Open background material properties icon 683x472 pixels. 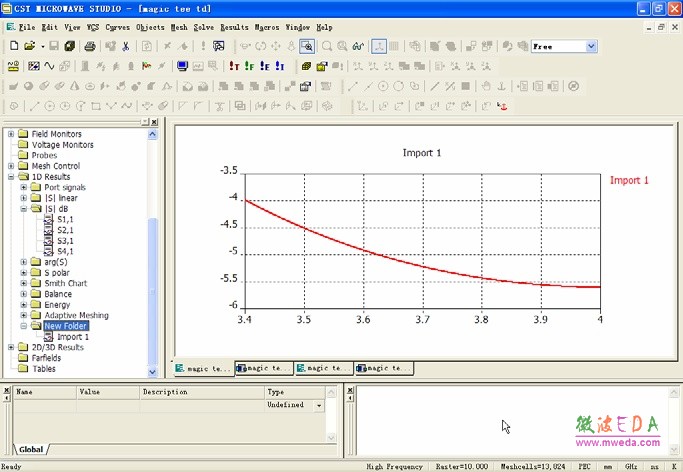pyautogui.click(x=34, y=66)
